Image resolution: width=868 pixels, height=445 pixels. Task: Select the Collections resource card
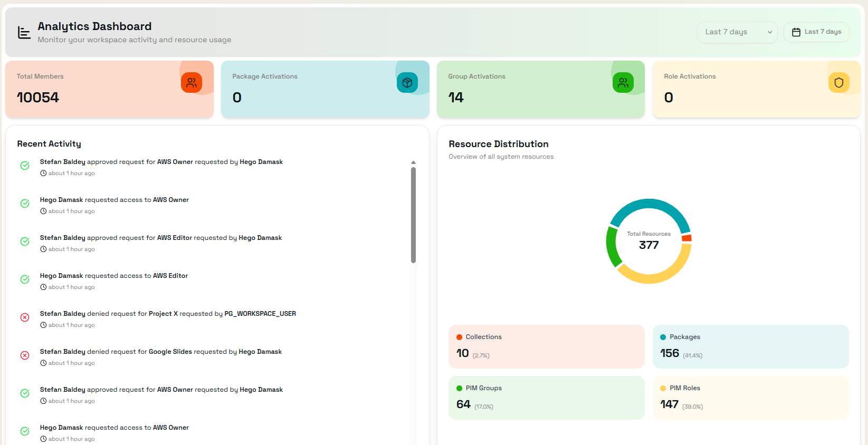point(547,346)
